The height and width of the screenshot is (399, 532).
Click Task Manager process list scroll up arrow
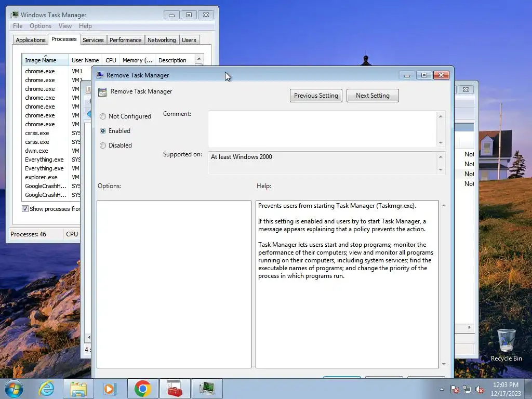coord(199,59)
